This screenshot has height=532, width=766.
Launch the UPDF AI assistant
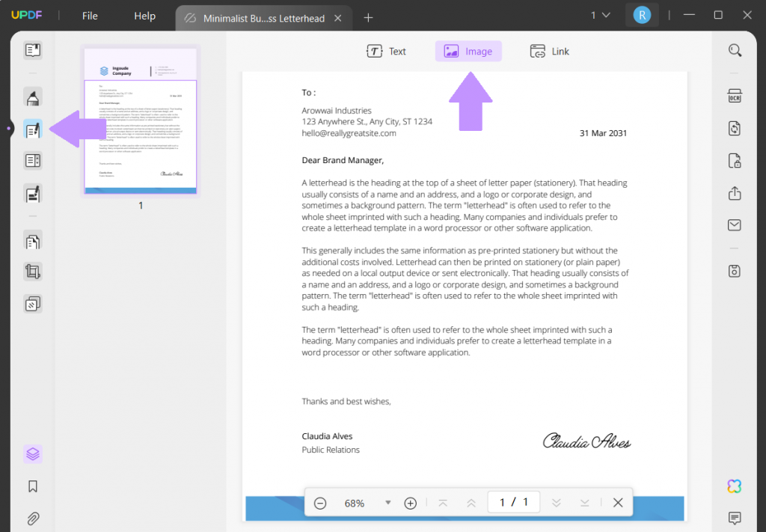tap(734, 486)
